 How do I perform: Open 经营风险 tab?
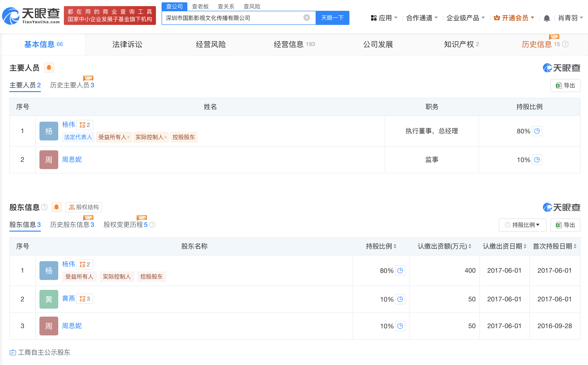[211, 44]
